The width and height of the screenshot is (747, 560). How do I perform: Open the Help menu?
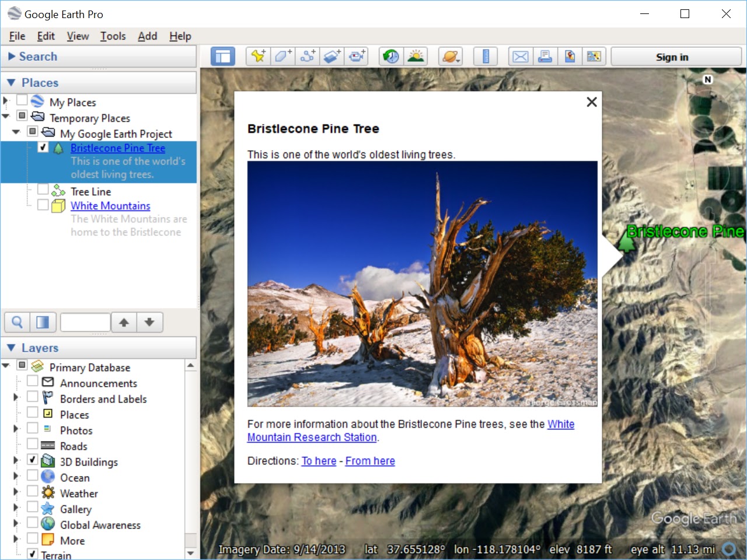pos(180,36)
